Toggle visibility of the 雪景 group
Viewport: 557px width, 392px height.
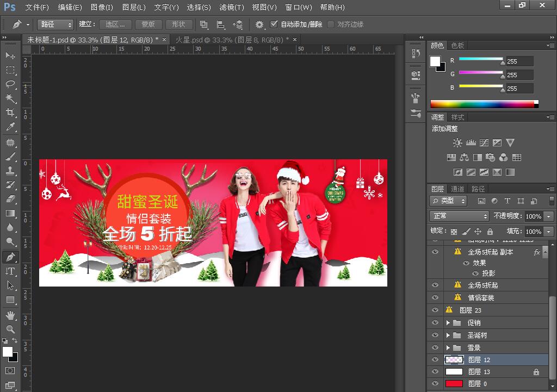435,347
